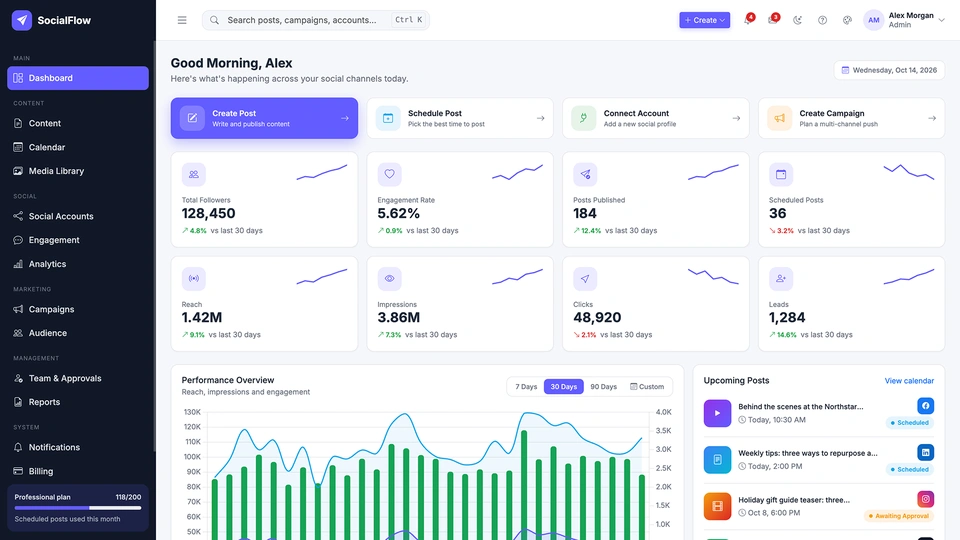Viewport: 960px width, 540px height.
Task: Open the Holiday gift guide teaser thumbnail
Action: coord(717,506)
